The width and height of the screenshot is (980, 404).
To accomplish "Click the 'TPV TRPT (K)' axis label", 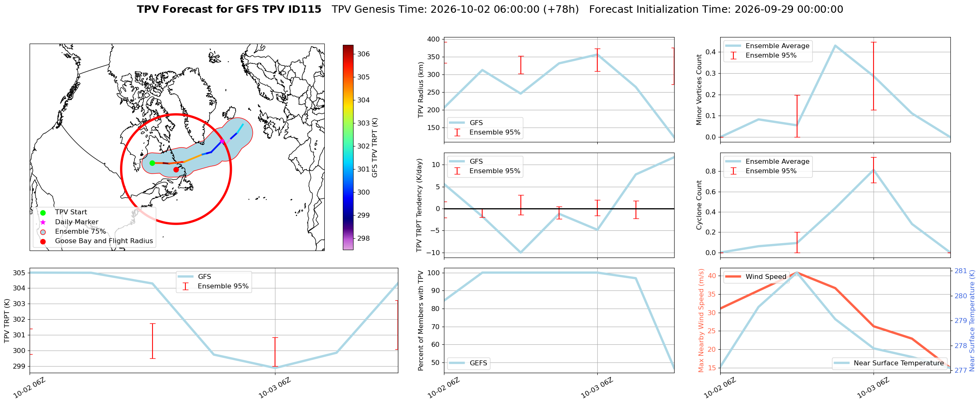I will [7, 321].
